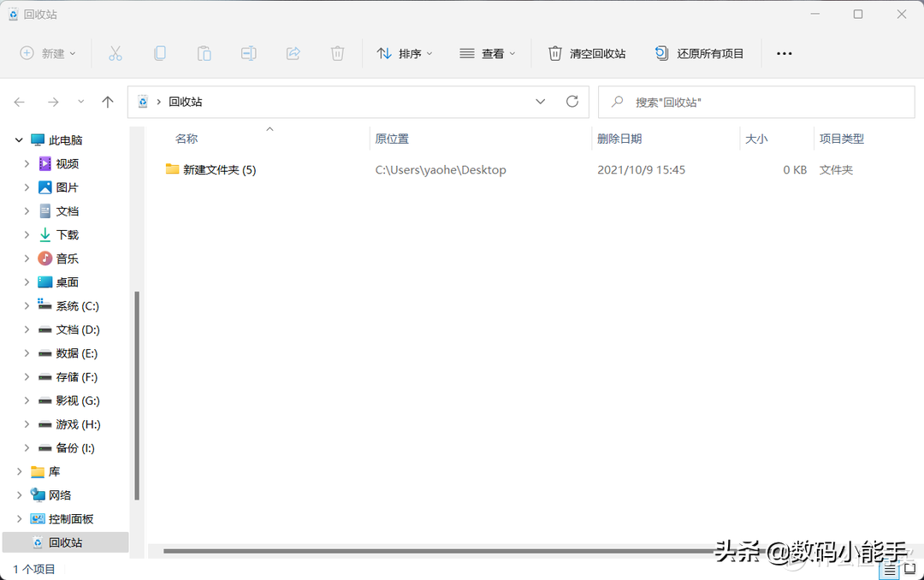
Task: Click original location C:\Users\yaohe\Desktop cell
Action: 441,169
